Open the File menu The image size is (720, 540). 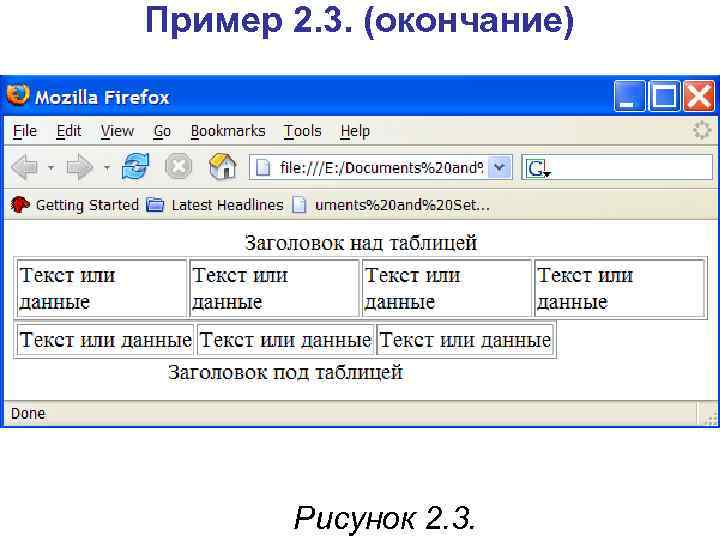(25, 131)
